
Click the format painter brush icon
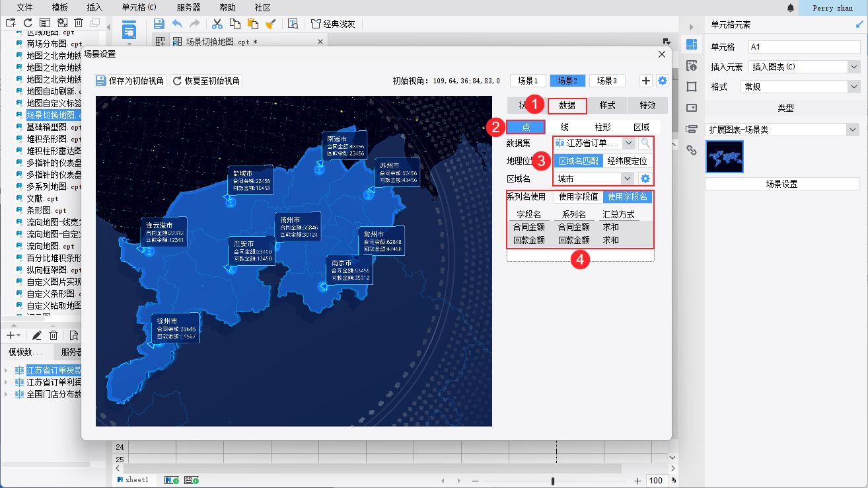click(270, 24)
